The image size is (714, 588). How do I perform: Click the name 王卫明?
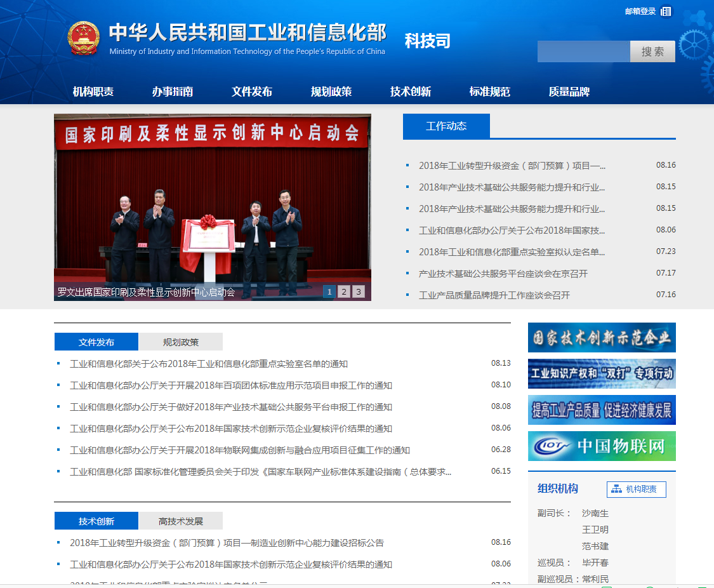point(595,530)
